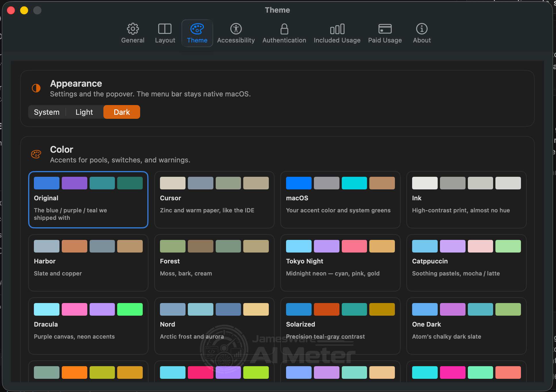
Task: Click the green swatch in Catppuccin
Action: 508,246
